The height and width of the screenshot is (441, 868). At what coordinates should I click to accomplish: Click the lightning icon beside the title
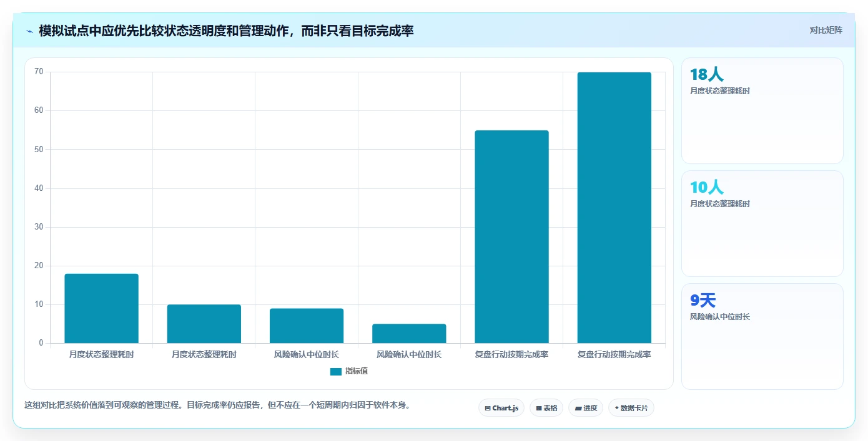[29, 31]
